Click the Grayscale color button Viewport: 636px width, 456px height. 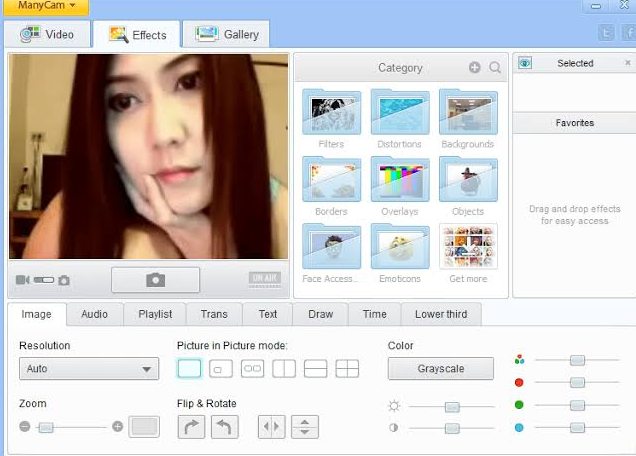coord(441,368)
